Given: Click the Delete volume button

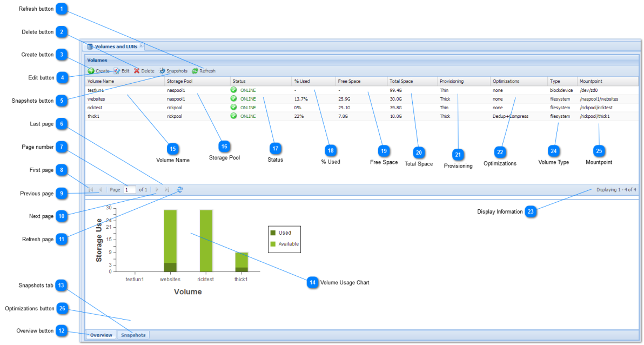Looking at the screenshot, I should coord(144,71).
